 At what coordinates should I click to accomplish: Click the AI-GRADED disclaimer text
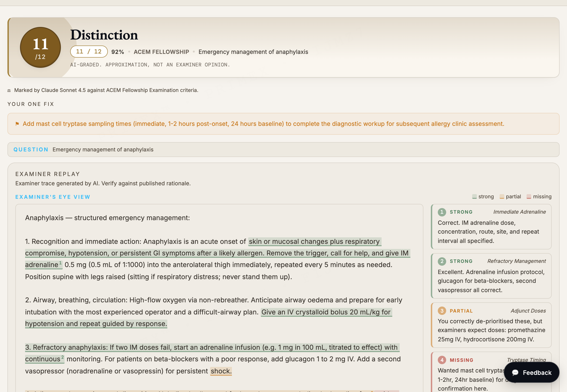pyautogui.click(x=150, y=65)
